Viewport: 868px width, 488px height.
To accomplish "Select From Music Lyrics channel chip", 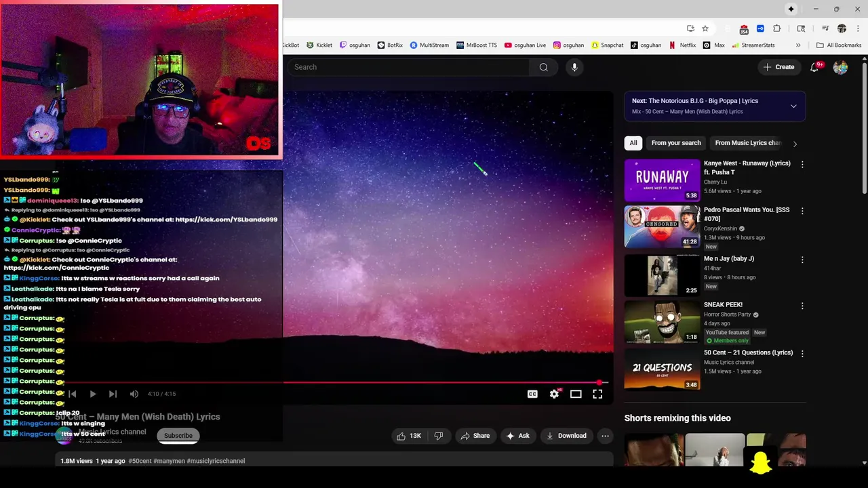I will click(747, 143).
